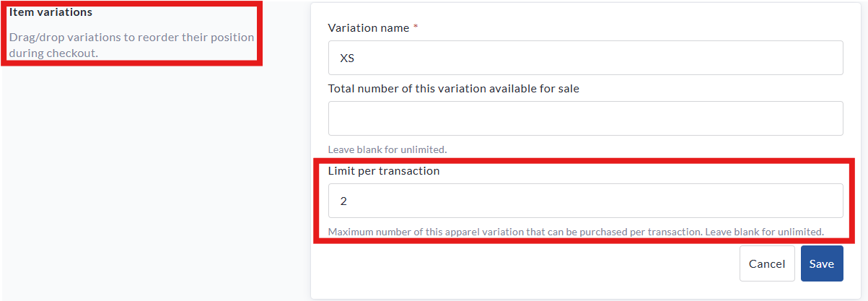Image resolution: width=868 pixels, height=301 pixels.
Task: Click the Leave blank for unlimited hint
Action: tap(387, 149)
